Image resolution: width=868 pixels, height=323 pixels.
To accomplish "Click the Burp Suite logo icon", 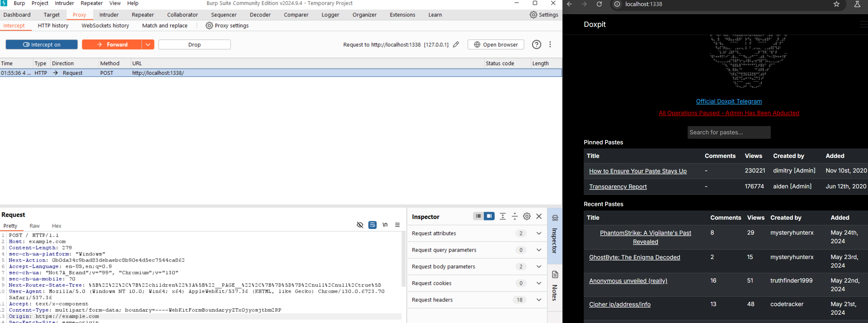I will pos(4,3).
